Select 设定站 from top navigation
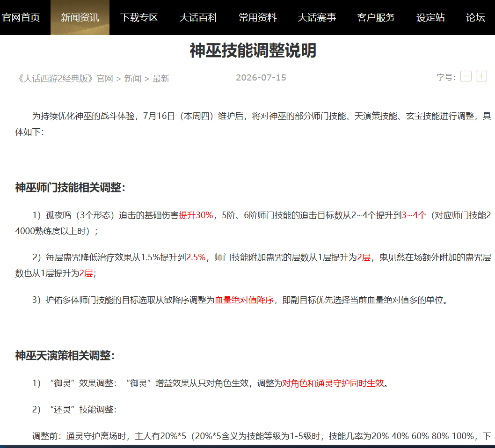Screen dimensions: 495x448 pyautogui.click(x=430, y=17)
